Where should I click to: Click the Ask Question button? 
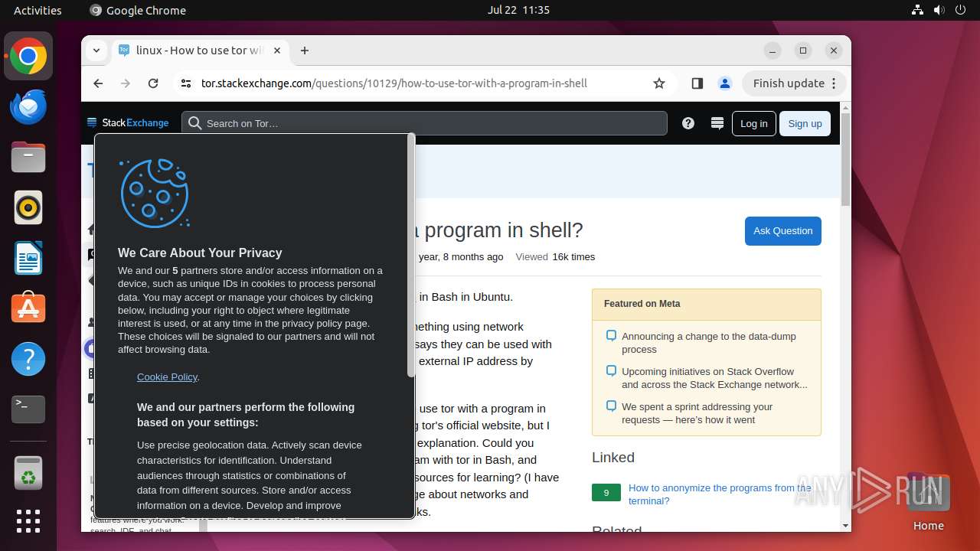coord(782,231)
